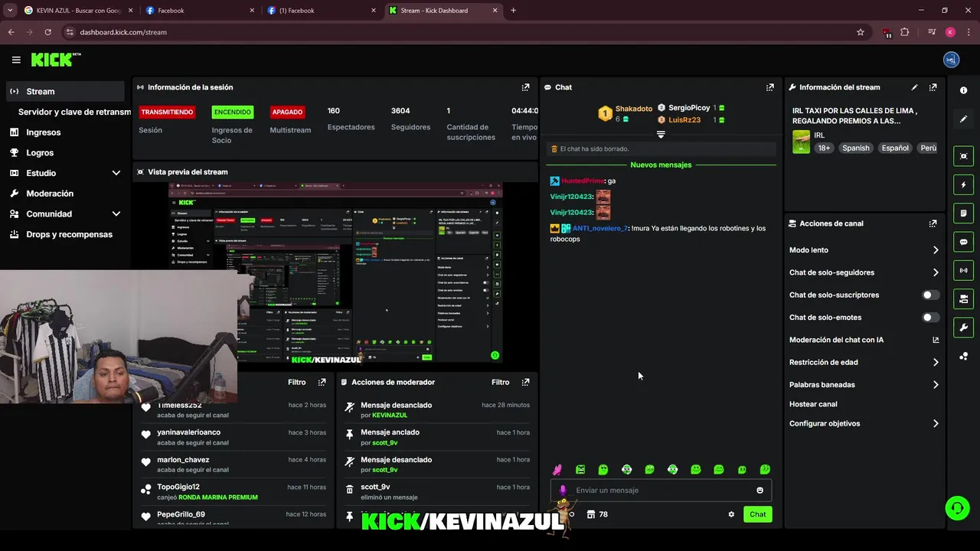
Task: Bookmark this page with the star icon
Action: [x=861, y=32]
